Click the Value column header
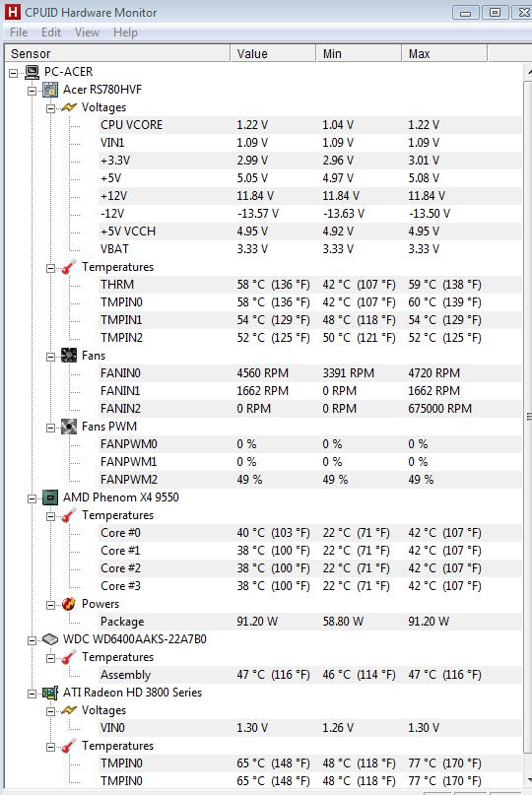The width and height of the screenshot is (532, 795). 273,53
